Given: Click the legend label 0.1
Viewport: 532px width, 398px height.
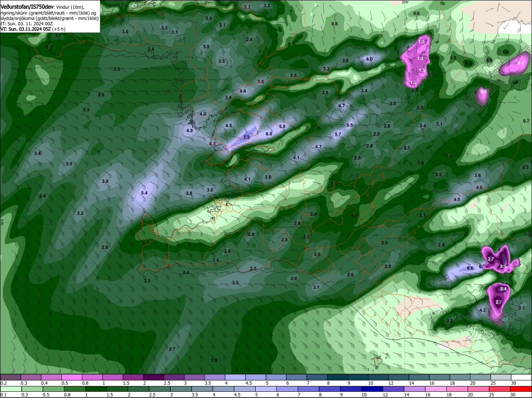Looking at the screenshot, I should [3, 395].
